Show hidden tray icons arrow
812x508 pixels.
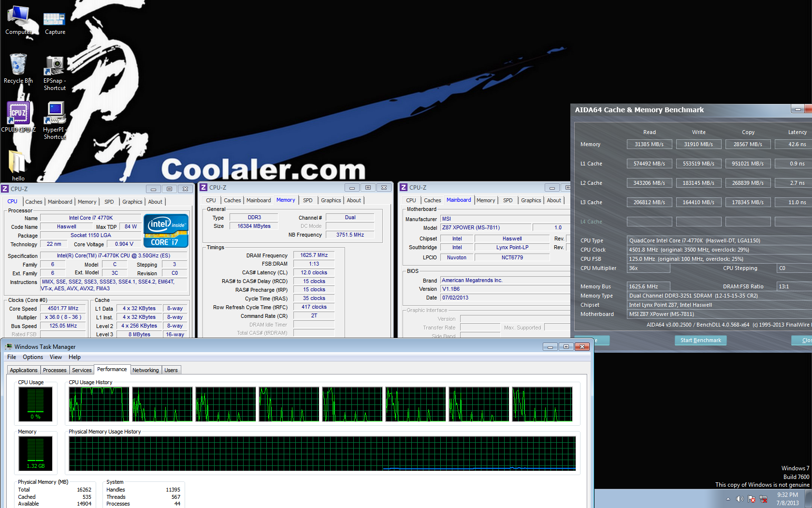(x=728, y=499)
